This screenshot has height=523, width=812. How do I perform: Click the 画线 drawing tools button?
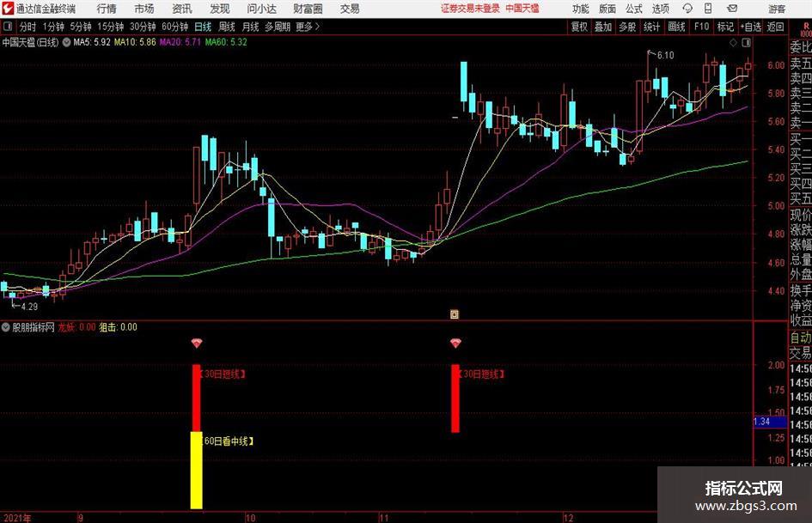[677, 27]
